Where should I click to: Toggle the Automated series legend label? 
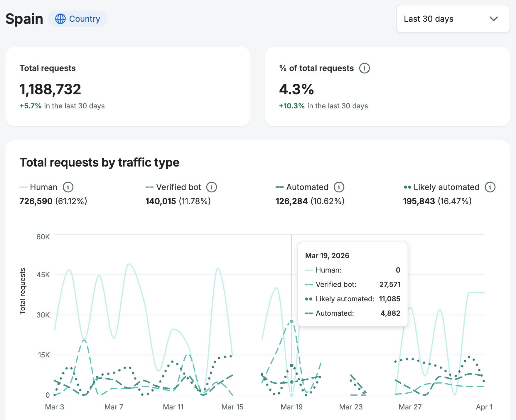coord(307,187)
